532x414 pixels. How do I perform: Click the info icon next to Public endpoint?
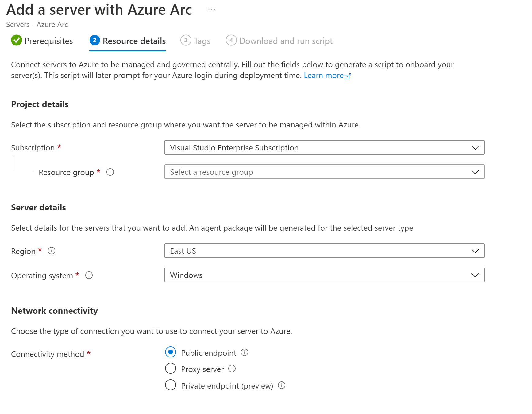[x=244, y=353]
